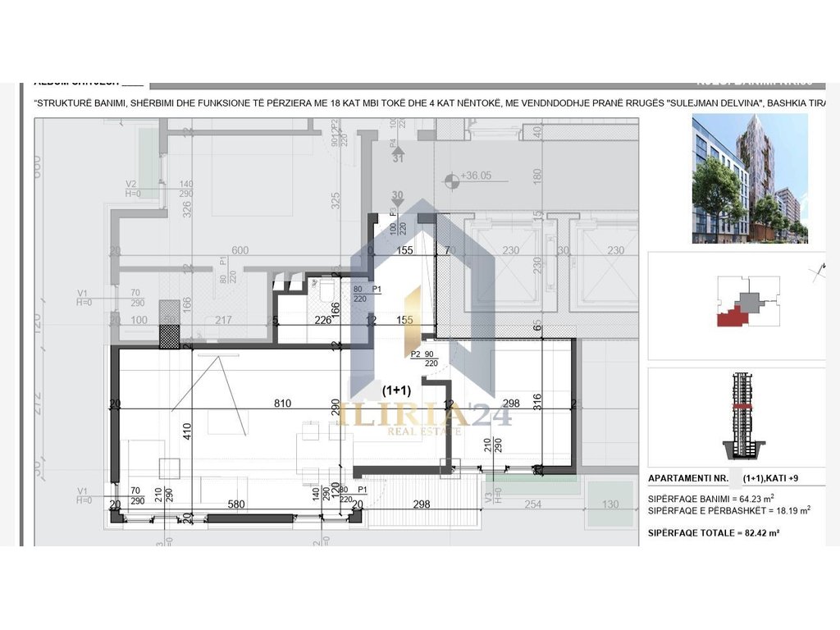Viewport: 840px width, 630px height.
Task: Click the "316" vertical dimension
Action: point(537,402)
